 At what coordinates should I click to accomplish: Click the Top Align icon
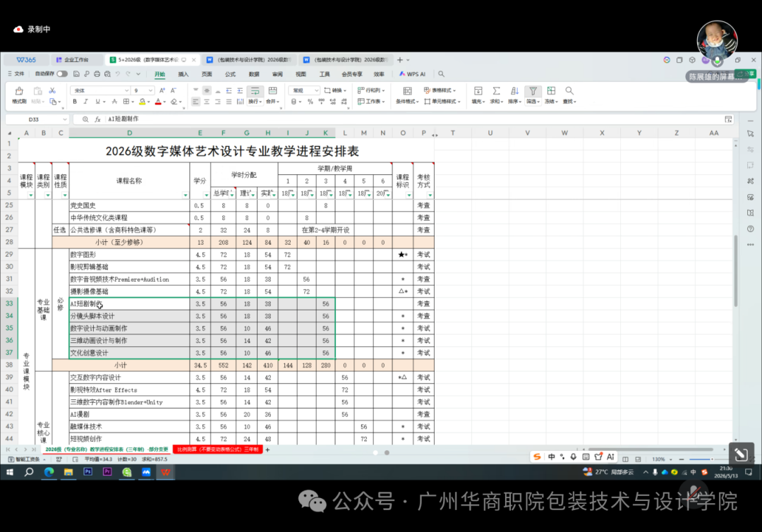tap(195, 90)
